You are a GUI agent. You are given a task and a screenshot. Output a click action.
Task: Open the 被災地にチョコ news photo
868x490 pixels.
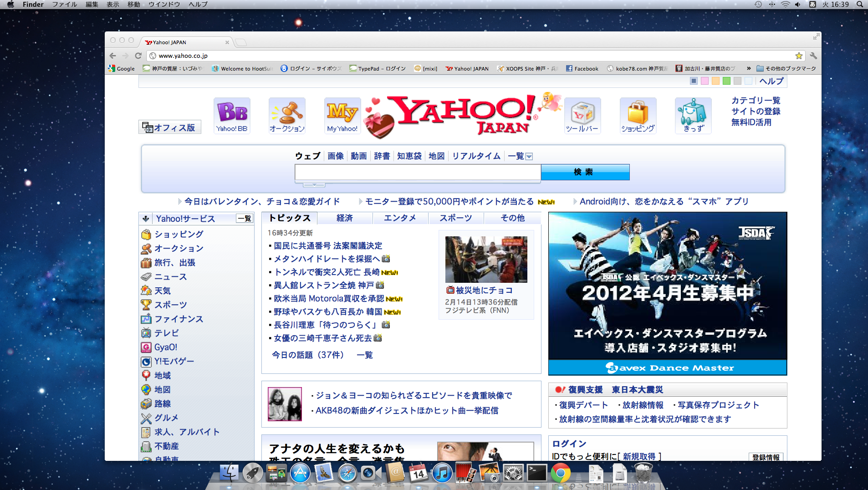click(486, 260)
